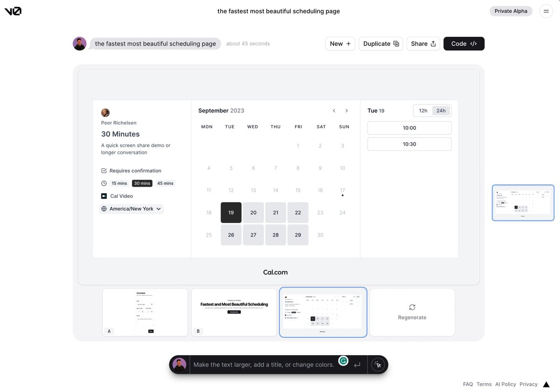Open the version thumbnail on right side
Viewport: 560px width, 392px height.
click(x=523, y=203)
